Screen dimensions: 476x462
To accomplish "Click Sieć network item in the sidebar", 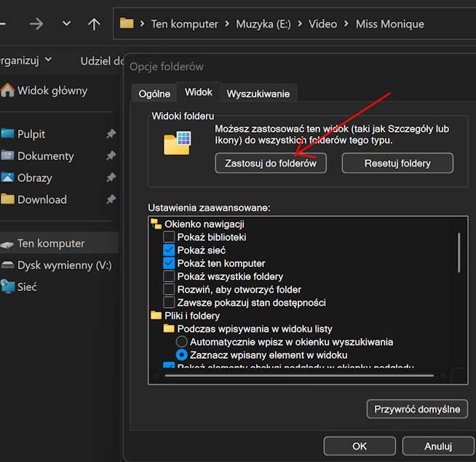I will (x=27, y=287).
